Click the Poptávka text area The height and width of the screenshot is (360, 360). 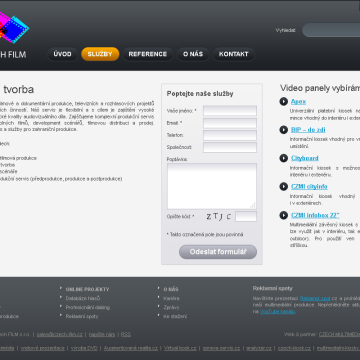(x=212, y=186)
